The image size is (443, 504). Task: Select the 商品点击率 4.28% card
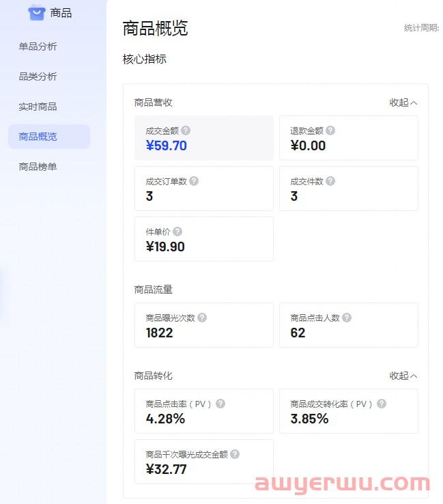pyautogui.click(x=204, y=411)
